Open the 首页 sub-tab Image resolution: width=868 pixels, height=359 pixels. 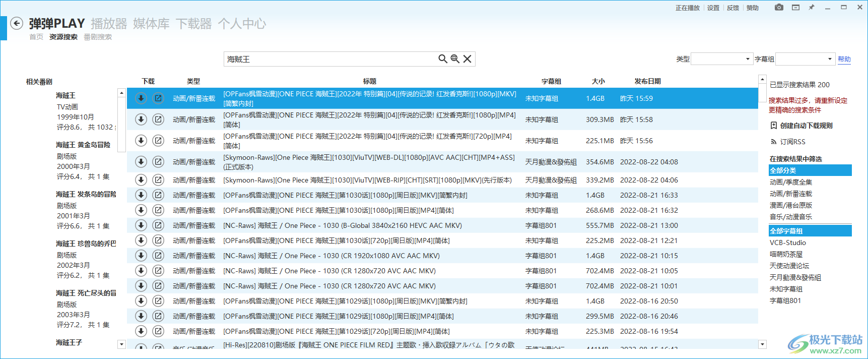point(36,37)
